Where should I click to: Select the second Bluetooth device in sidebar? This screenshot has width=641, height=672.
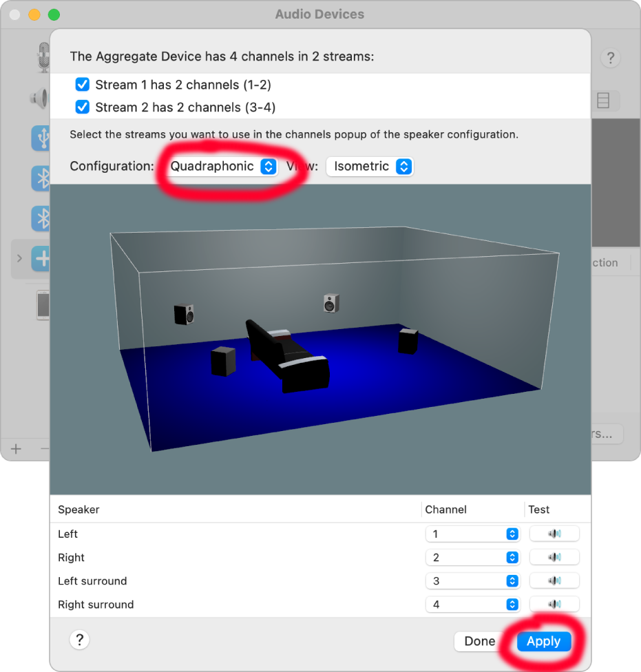coord(41,218)
